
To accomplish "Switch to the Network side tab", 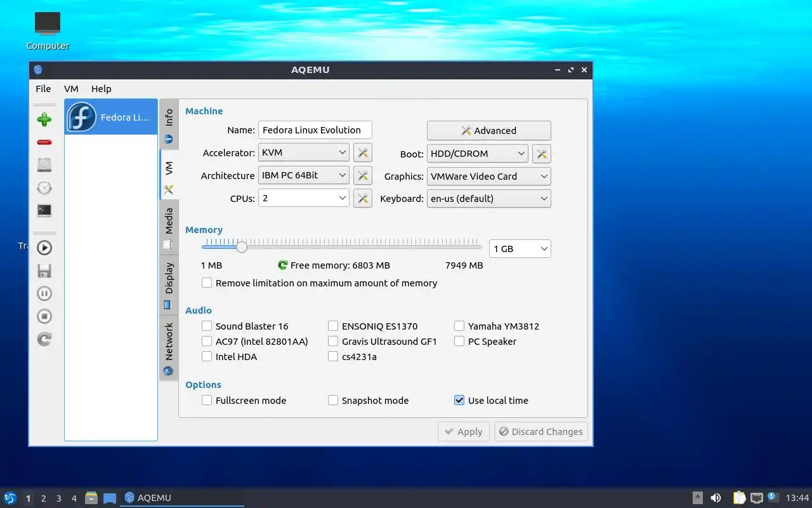I will [169, 348].
